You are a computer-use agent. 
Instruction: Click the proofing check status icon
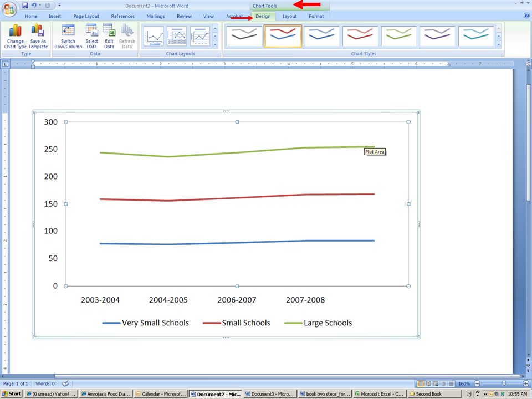coord(65,383)
